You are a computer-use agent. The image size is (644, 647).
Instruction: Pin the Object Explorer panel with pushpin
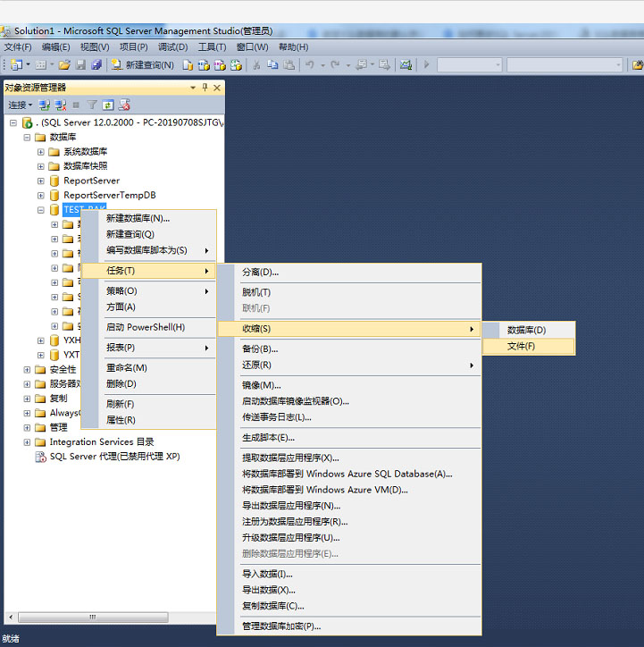[205, 88]
